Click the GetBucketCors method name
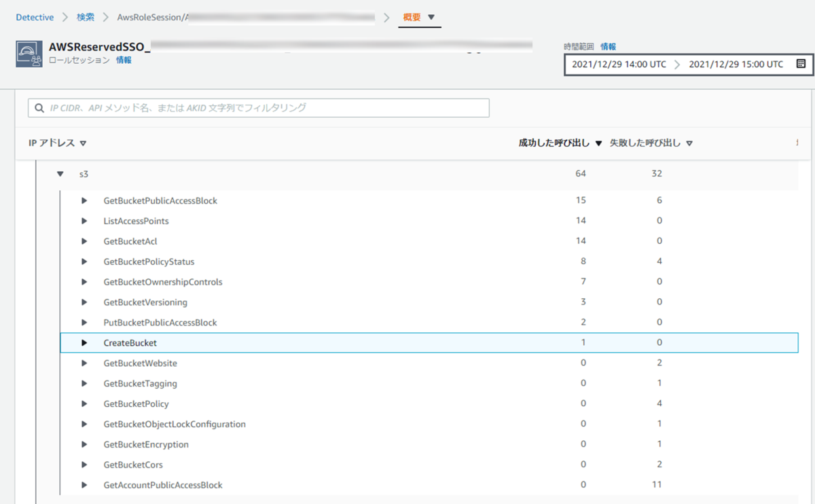This screenshot has height=504, width=815. tap(133, 465)
